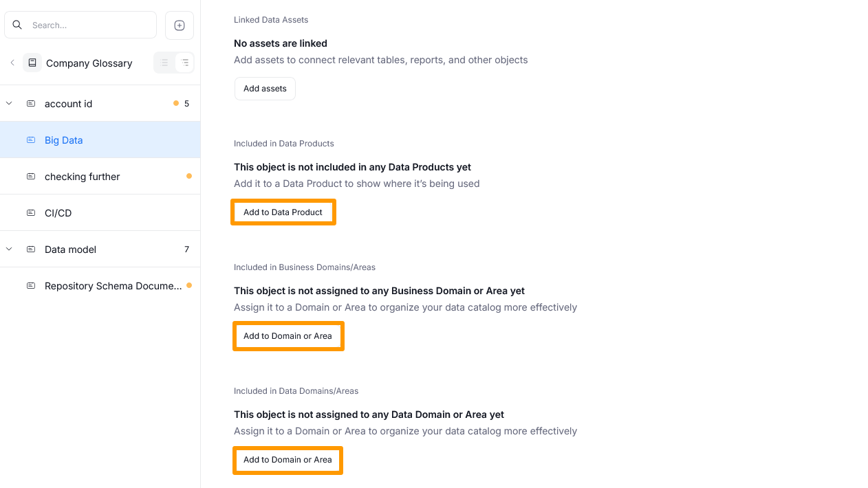Switch to flat list view
868x488 pixels.
(x=164, y=62)
